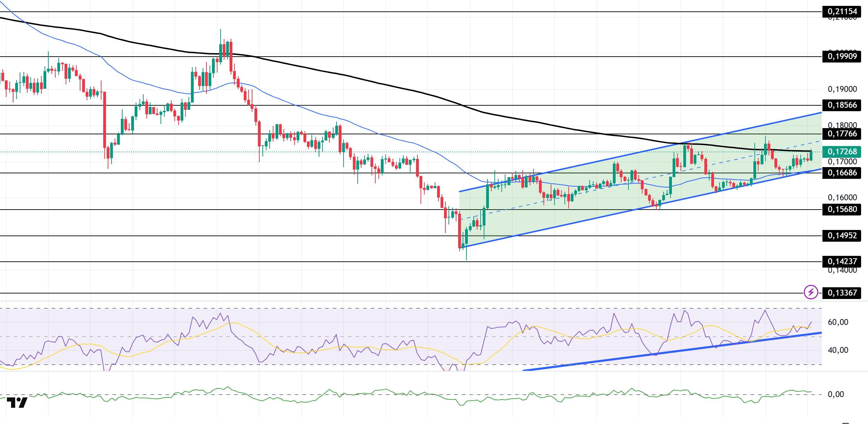
Task: Select the 0,19909 price level label
Action: (x=842, y=56)
